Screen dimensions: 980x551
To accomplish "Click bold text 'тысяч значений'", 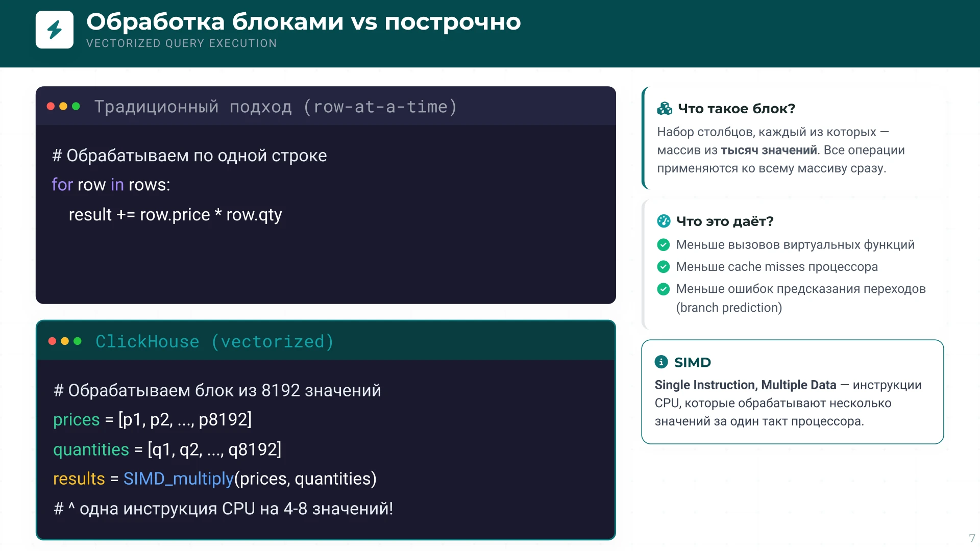I will (769, 150).
